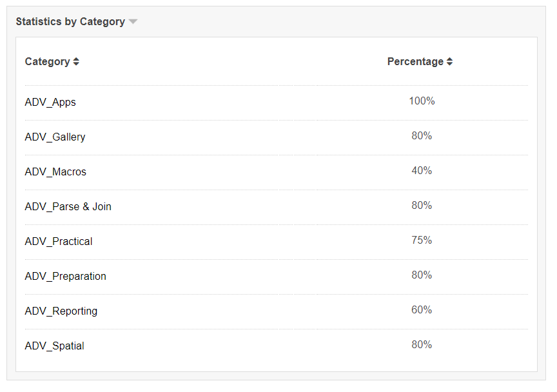
Task: Select the ADV_Preparation category name
Action: [65, 276]
